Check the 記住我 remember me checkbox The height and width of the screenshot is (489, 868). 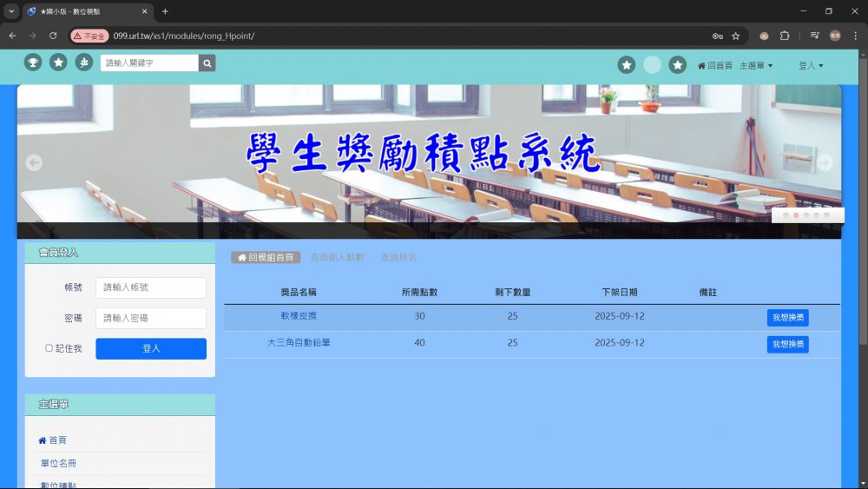(x=49, y=348)
